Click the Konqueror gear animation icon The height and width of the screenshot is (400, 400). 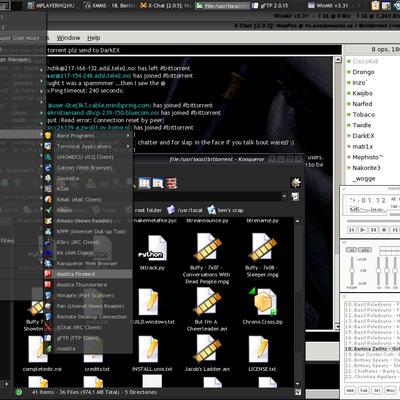tap(296, 183)
